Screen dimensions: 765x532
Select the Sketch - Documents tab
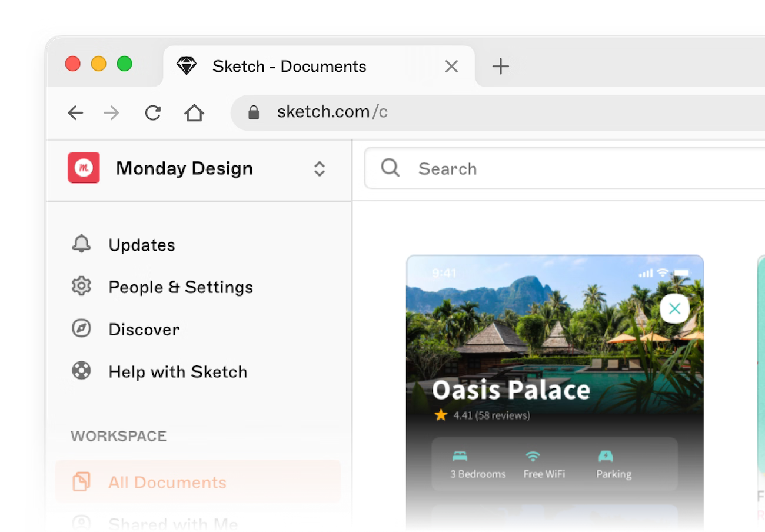tap(318, 66)
